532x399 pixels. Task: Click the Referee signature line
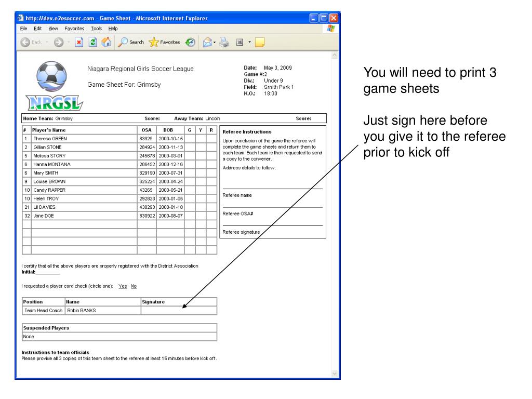[272, 225]
